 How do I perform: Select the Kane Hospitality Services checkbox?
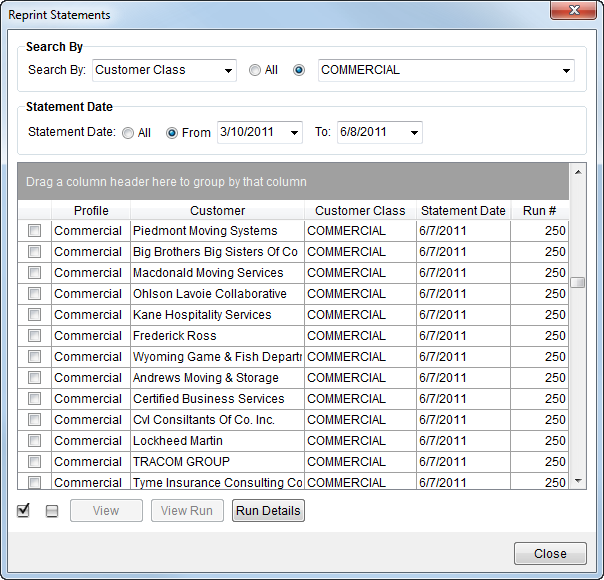34,315
